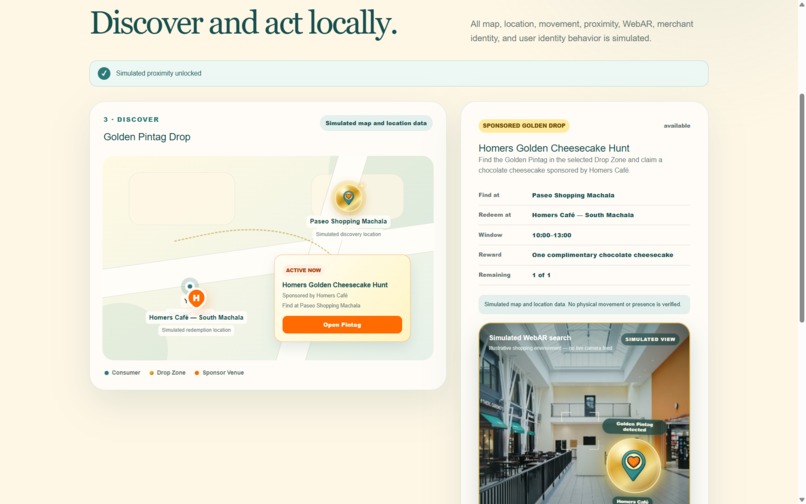Screen dimensions: 806x504
Task: Click the Paseo Shopping Machala map label
Action: pos(348,221)
